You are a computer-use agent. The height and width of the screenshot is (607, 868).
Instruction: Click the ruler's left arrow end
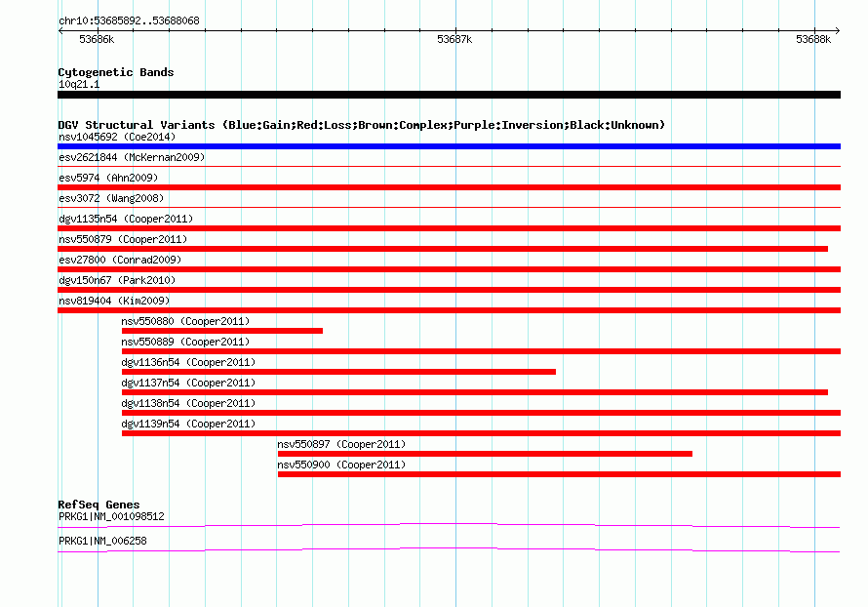click(60, 30)
